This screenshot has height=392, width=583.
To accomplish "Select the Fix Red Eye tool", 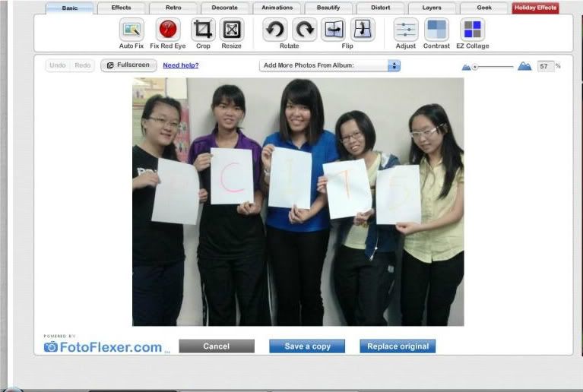I will tap(168, 30).
